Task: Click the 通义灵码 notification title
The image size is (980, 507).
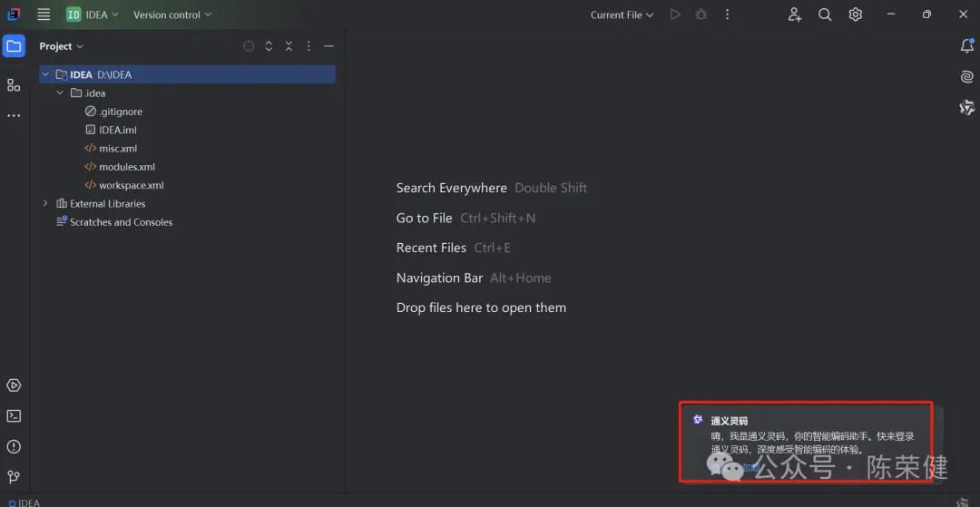Action: coord(730,421)
